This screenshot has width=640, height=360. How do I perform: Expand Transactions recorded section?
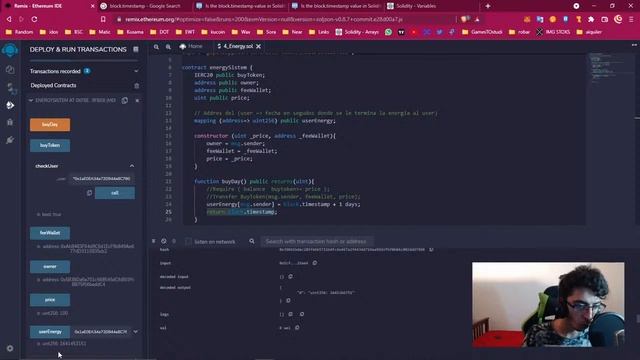[136, 71]
